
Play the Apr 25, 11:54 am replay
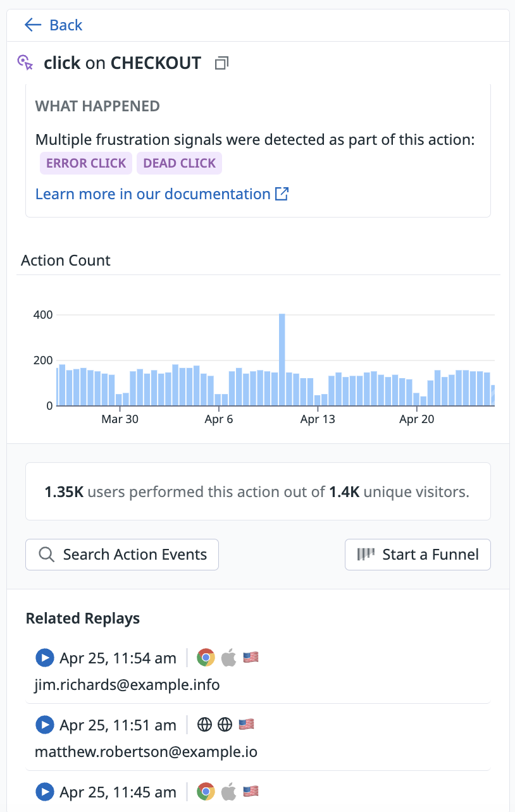pos(44,658)
